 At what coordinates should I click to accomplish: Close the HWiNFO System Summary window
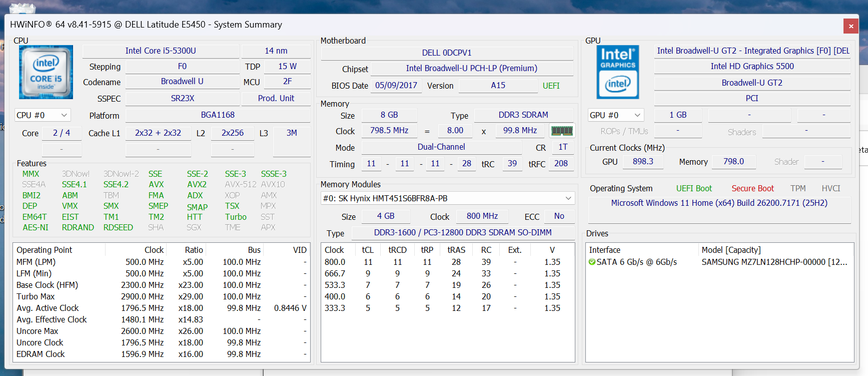[x=851, y=26]
